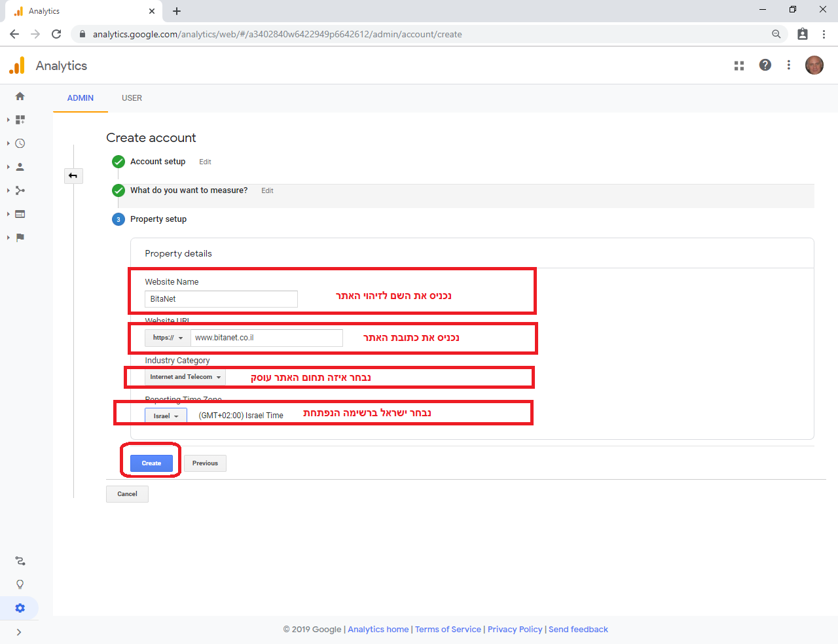
Task: Click the Help question mark icon
Action: click(x=765, y=65)
